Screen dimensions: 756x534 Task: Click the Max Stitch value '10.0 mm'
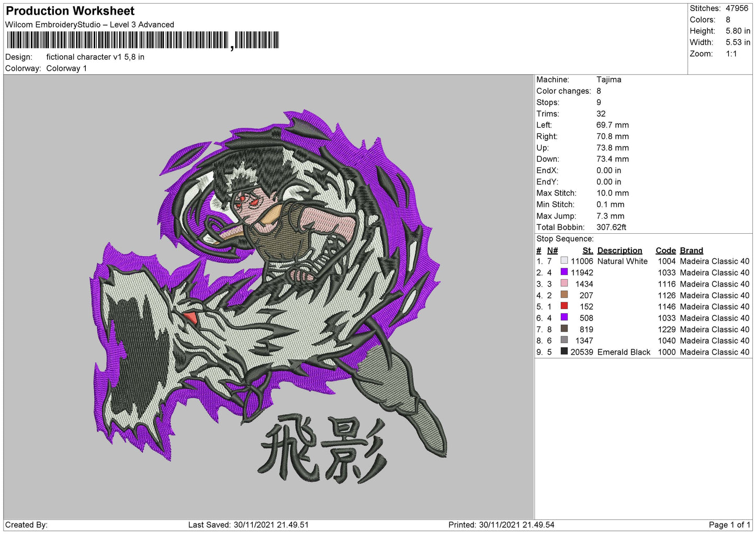click(x=613, y=193)
